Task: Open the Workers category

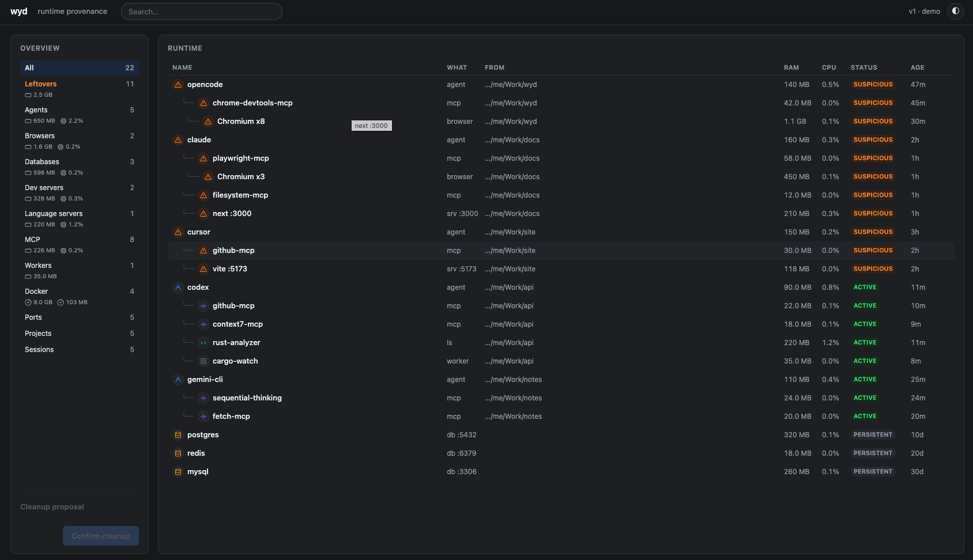Action: (x=80, y=270)
